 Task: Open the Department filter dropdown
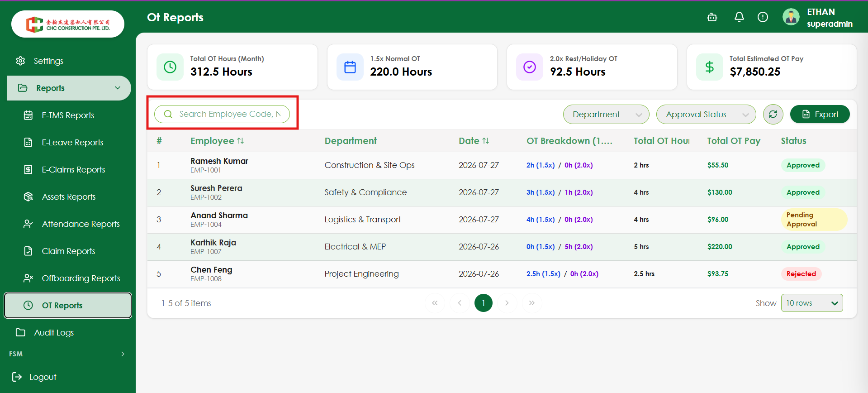(606, 114)
